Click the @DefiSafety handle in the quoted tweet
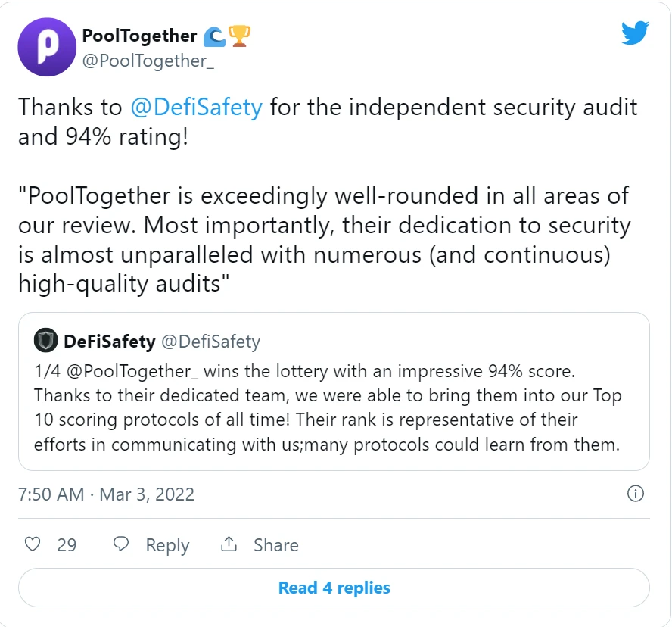 click(211, 342)
